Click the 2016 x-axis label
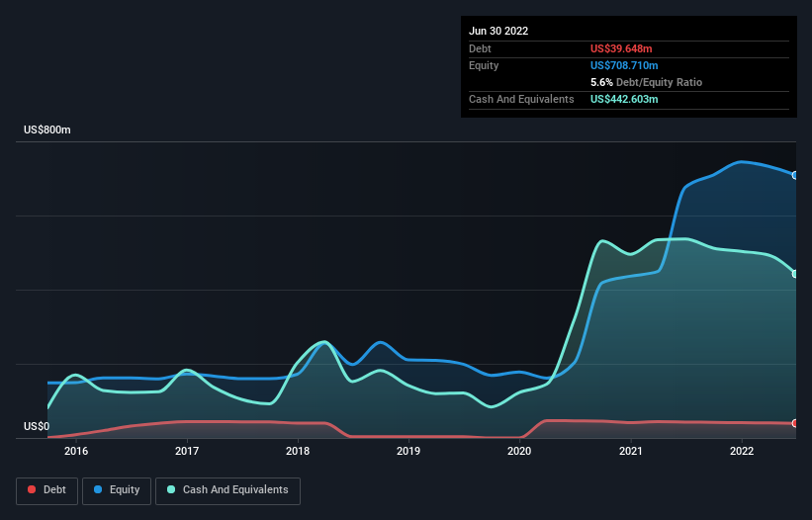The image size is (812, 520). coord(76,451)
